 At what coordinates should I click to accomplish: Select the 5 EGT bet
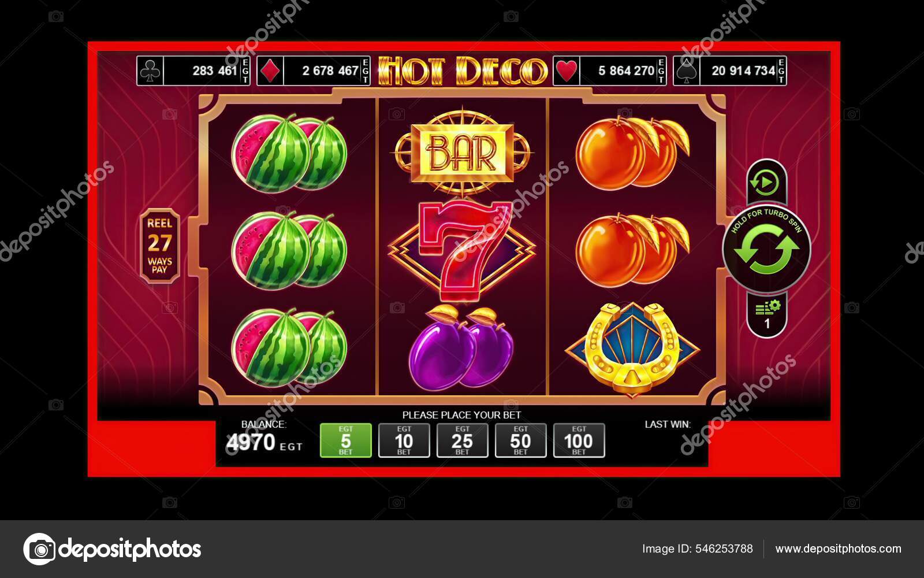346,440
